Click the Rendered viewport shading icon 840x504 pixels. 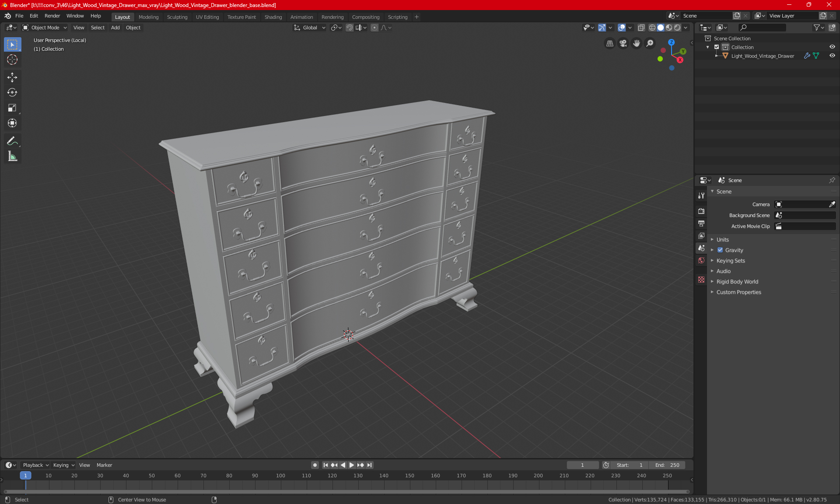[x=677, y=28]
